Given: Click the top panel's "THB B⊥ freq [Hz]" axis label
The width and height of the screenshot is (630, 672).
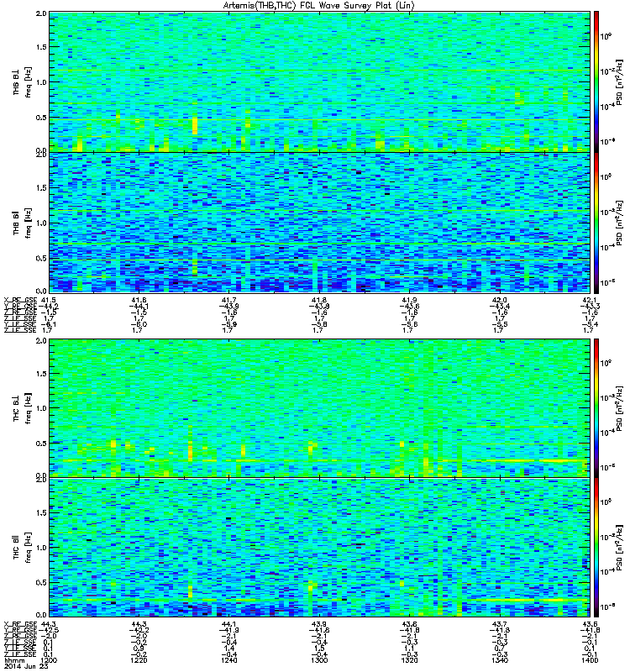Looking at the screenshot, I should click(22, 81).
